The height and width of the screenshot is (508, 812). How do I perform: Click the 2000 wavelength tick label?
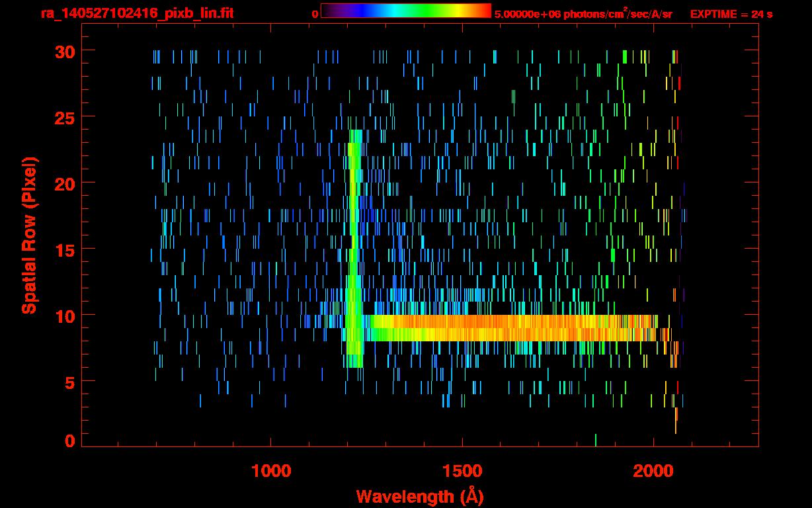click(x=653, y=471)
